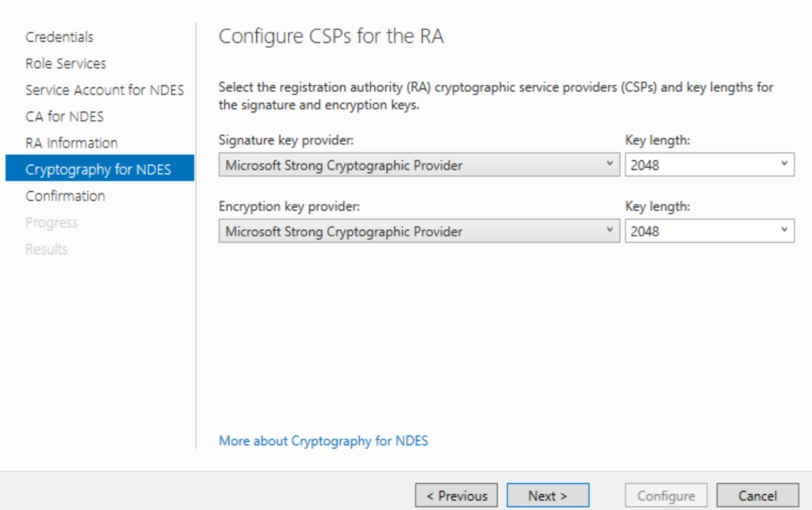Open the Encryption key provider dropdown
This screenshot has width=812, height=510.
pyautogui.click(x=419, y=231)
